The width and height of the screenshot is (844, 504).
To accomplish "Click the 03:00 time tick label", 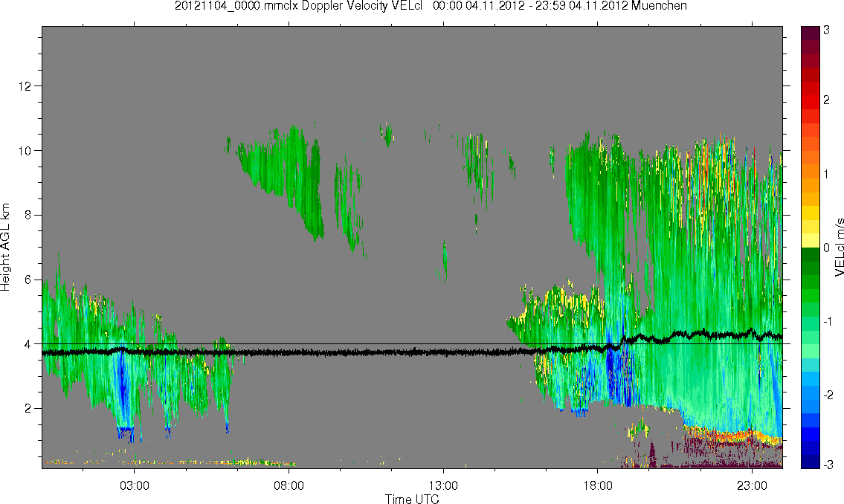I will [134, 485].
